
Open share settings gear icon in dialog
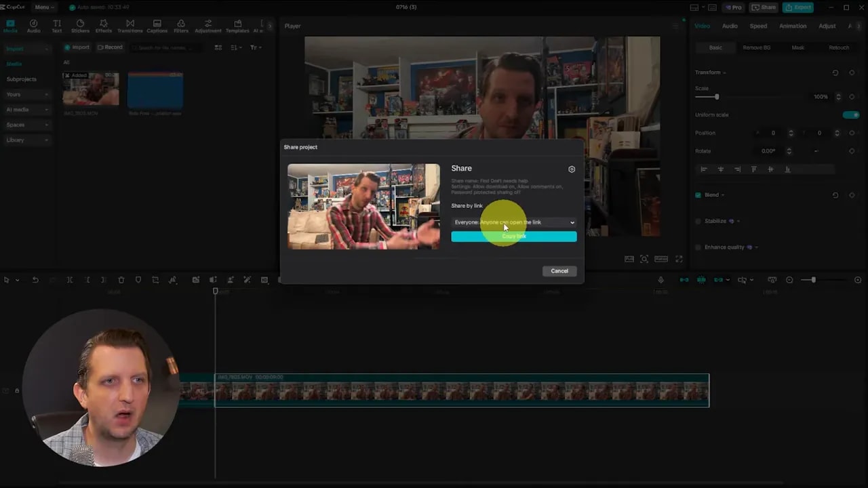pos(572,169)
